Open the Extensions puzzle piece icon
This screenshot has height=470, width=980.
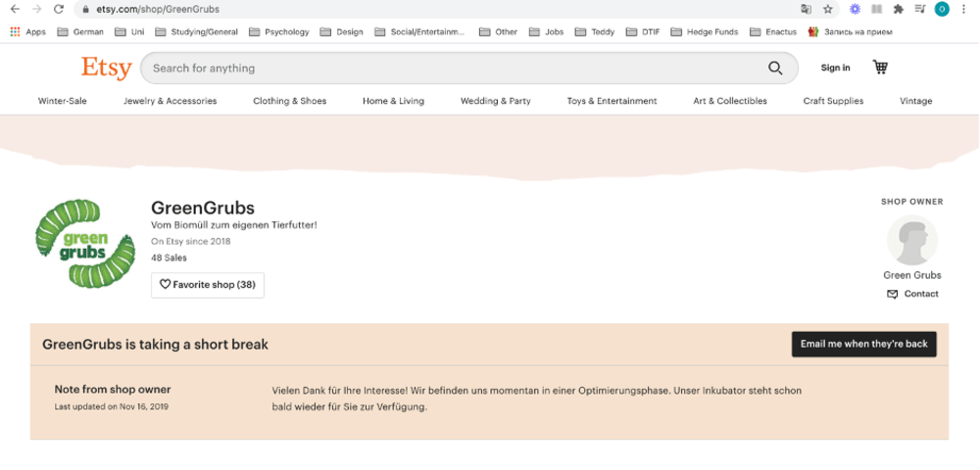899,10
